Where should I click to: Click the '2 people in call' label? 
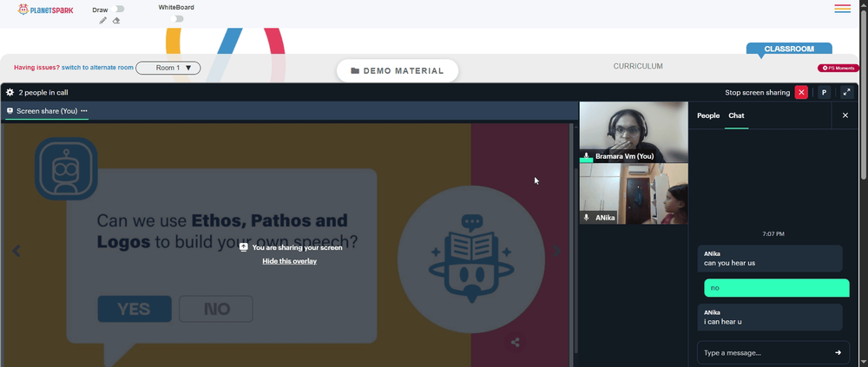[43, 93]
